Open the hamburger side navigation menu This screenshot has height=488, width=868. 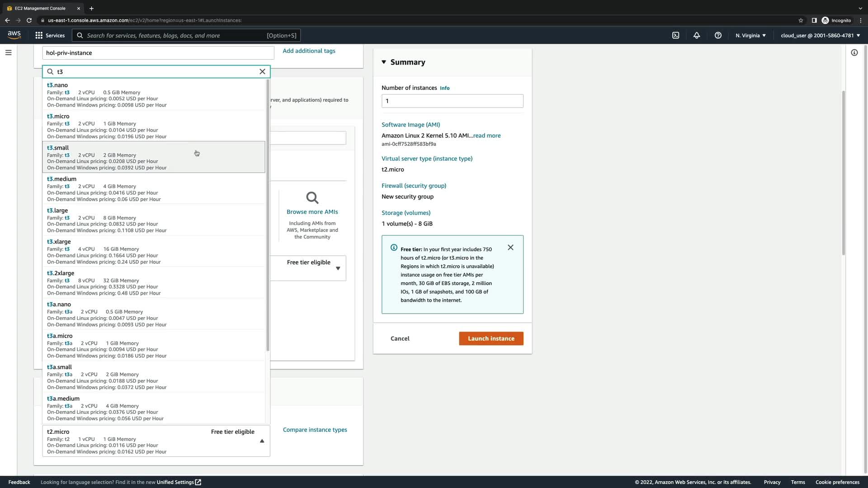[x=8, y=53]
